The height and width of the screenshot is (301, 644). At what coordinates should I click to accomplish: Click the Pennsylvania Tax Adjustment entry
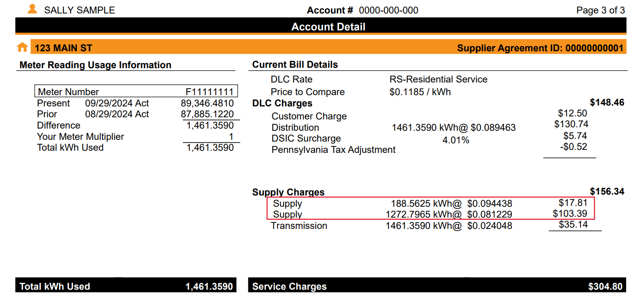(x=333, y=149)
